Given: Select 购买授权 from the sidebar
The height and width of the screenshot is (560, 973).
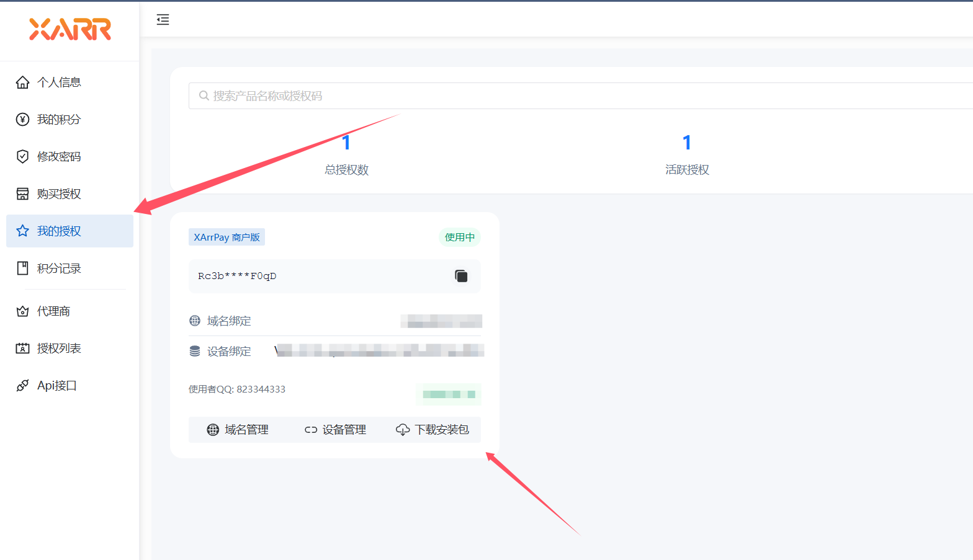Looking at the screenshot, I should click(69, 193).
